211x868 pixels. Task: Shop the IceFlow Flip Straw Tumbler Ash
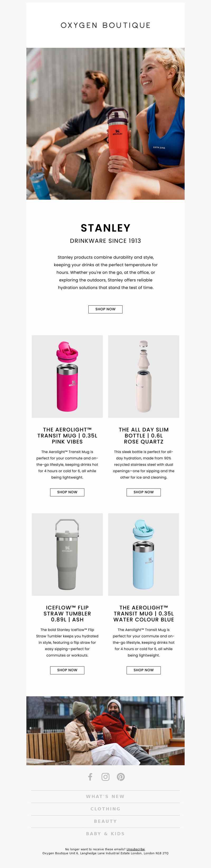pyautogui.click(x=67, y=670)
